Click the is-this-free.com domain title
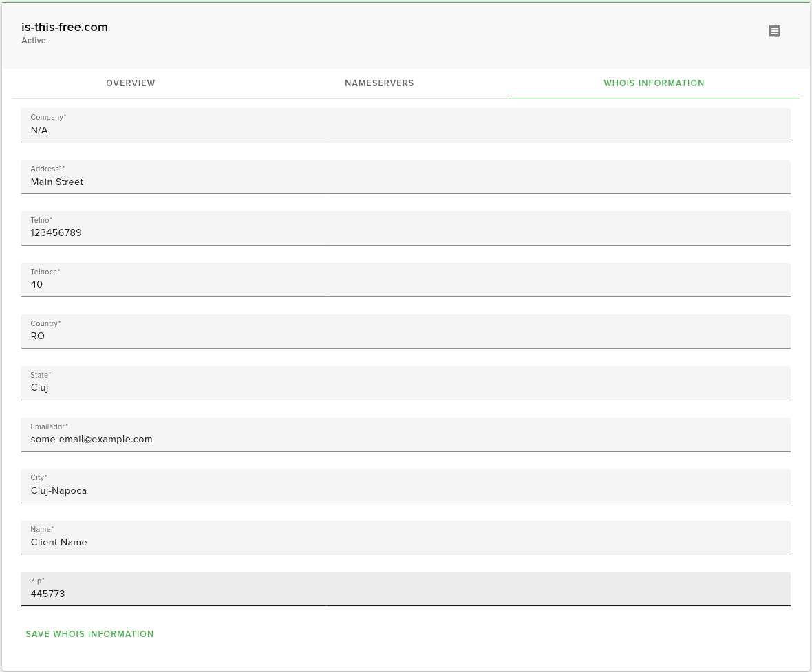This screenshot has height=672, width=812. pos(64,28)
